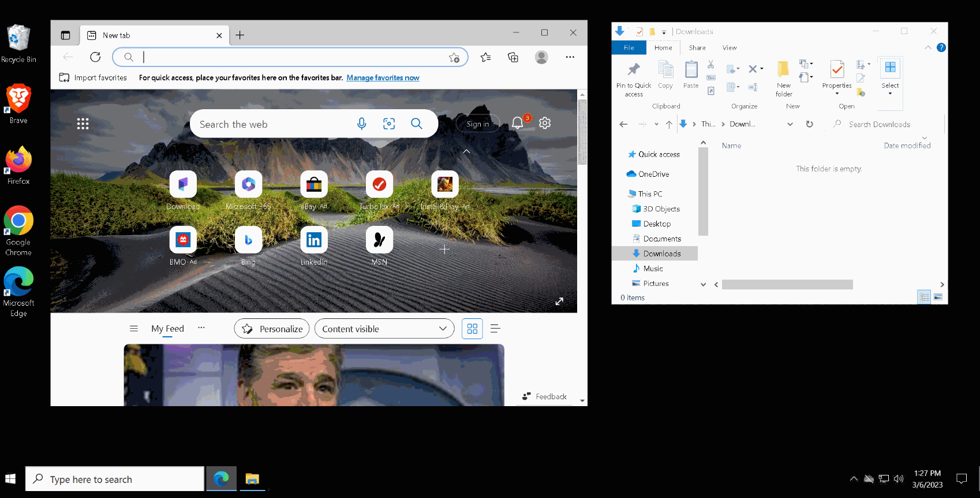980x498 pixels.
Task: Click the Edge profile avatar
Action: (541, 57)
